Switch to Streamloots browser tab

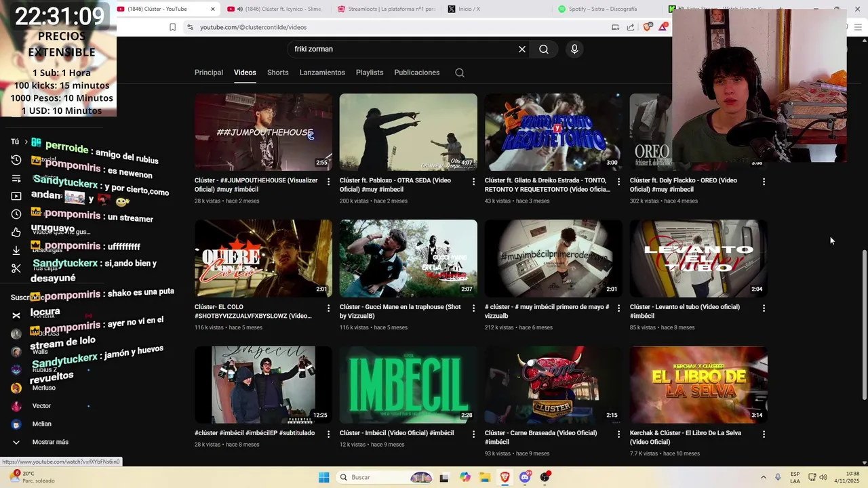pyautogui.click(x=387, y=9)
